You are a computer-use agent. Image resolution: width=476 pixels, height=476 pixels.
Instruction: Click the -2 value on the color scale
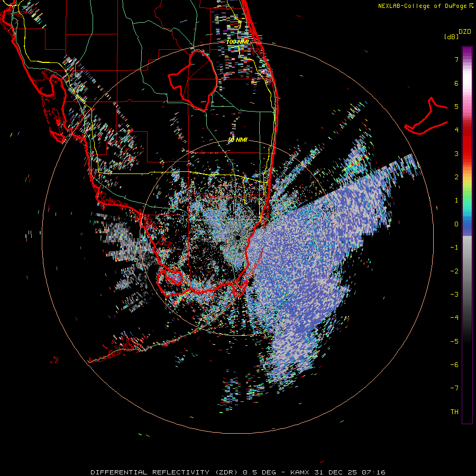point(454,271)
